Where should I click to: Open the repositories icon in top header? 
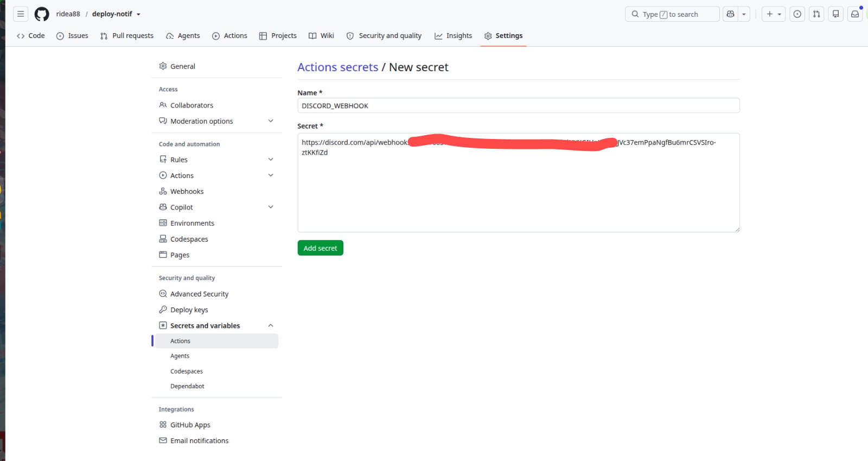(x=836, y=14)
